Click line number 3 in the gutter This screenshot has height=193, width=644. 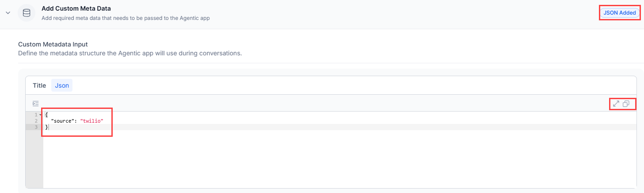[36, 127]
